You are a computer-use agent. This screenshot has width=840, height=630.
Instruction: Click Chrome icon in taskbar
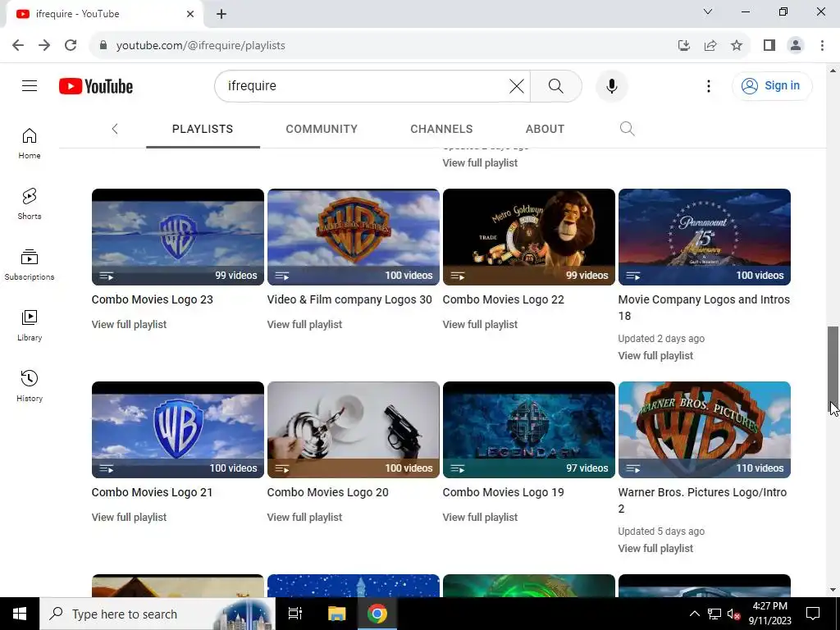(377, 614)
